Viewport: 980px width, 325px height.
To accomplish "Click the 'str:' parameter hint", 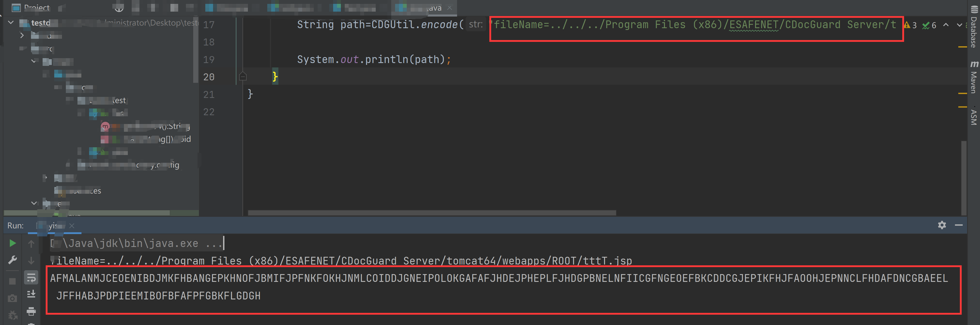I will (x=476, y=25).
